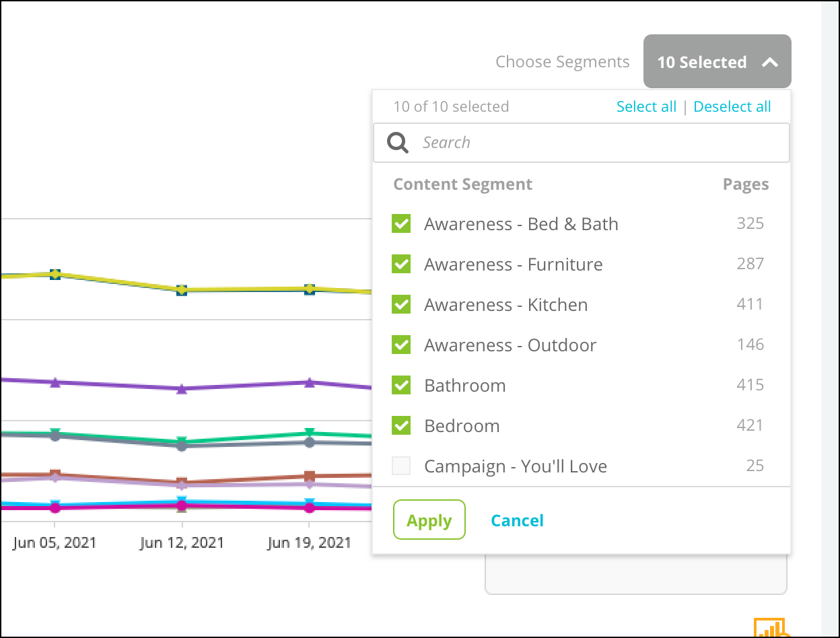The height and width of the screenshot is (638, 840).
Task: Toggle the Awareness - Kitchen checkbox
Action: tap(401, 305)
